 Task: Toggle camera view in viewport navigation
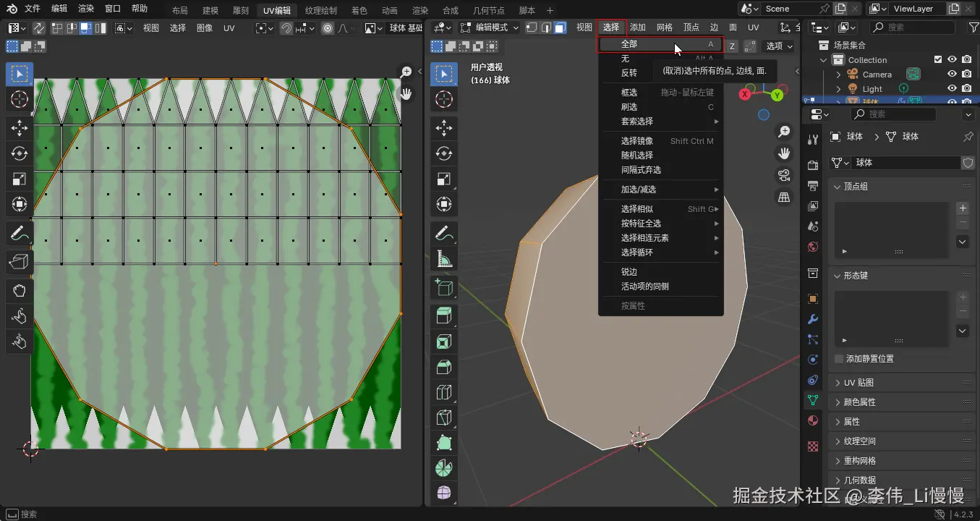(784, 175)
